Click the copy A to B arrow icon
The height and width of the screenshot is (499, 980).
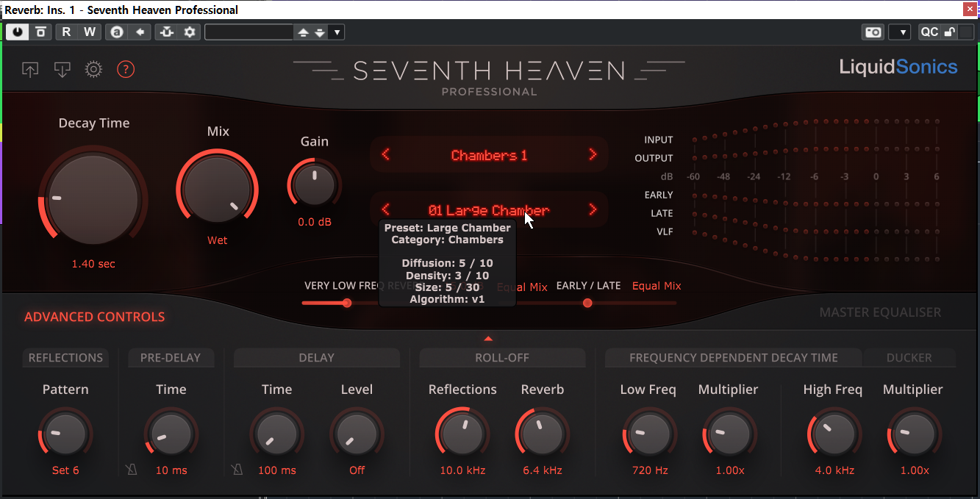tap(140, 32)
